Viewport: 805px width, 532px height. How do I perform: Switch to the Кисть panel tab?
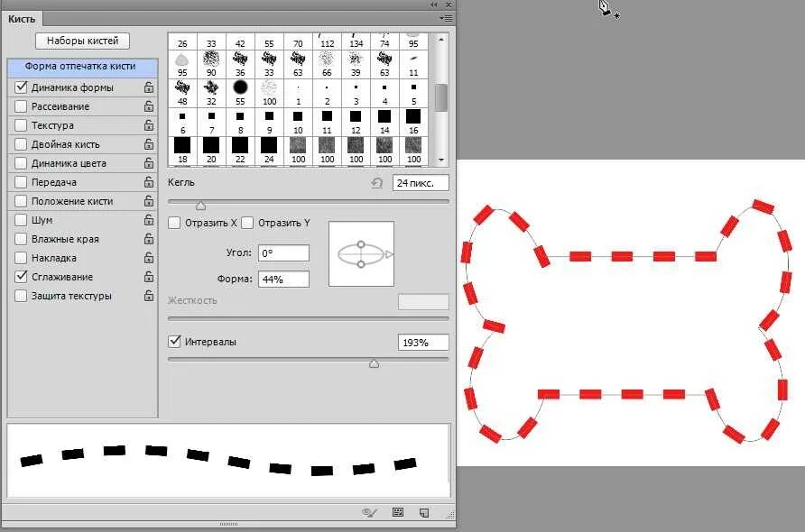pyautogui.click(x=22, y=19)
